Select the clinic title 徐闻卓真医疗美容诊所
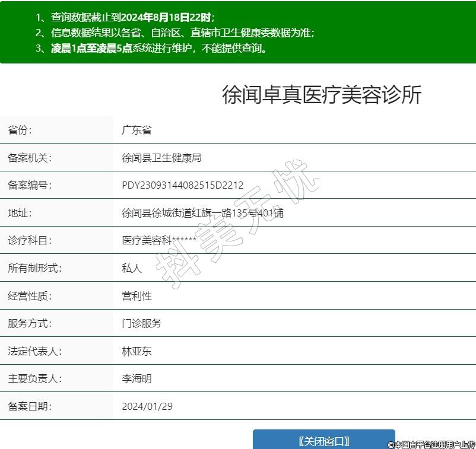The image size is (476, 449). [322, 95]
